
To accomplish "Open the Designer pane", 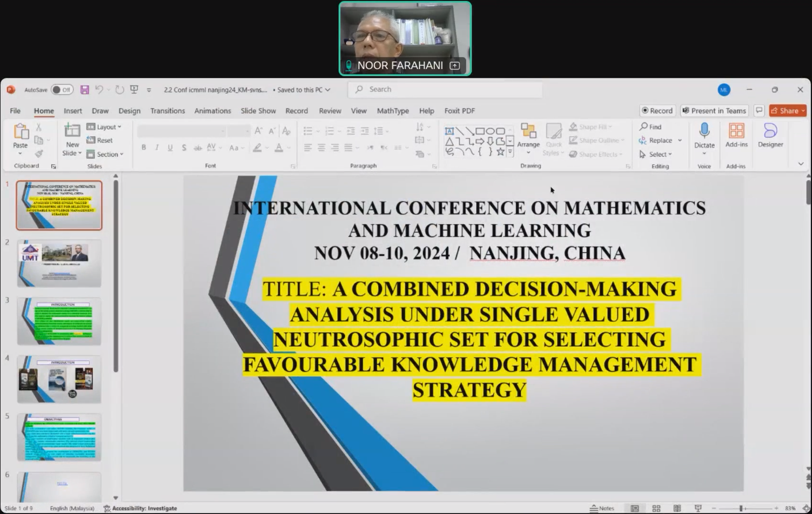I will pyautogui.click(x=770, y=135).
